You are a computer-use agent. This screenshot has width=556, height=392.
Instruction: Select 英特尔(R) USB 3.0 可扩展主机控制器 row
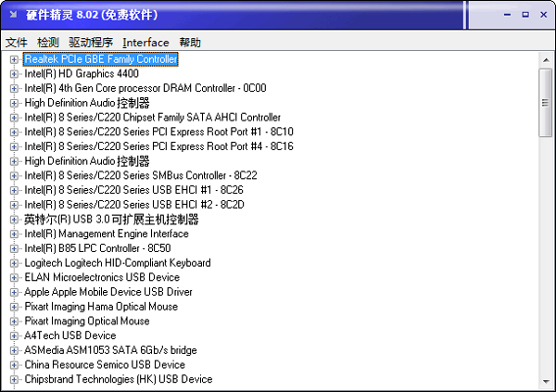pos(111,220)
